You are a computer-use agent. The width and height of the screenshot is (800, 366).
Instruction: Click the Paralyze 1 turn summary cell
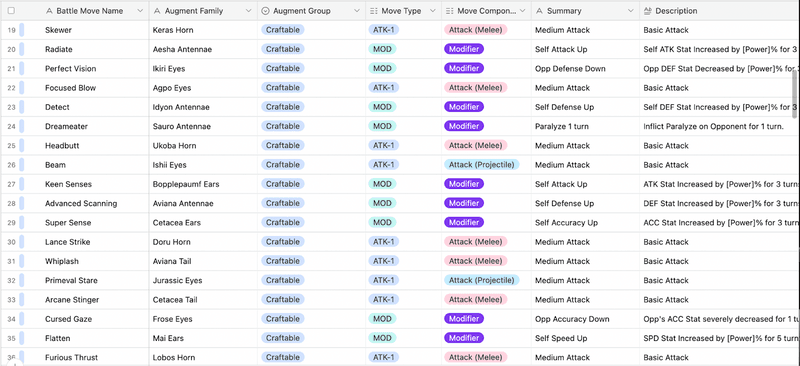pos(585,127)
